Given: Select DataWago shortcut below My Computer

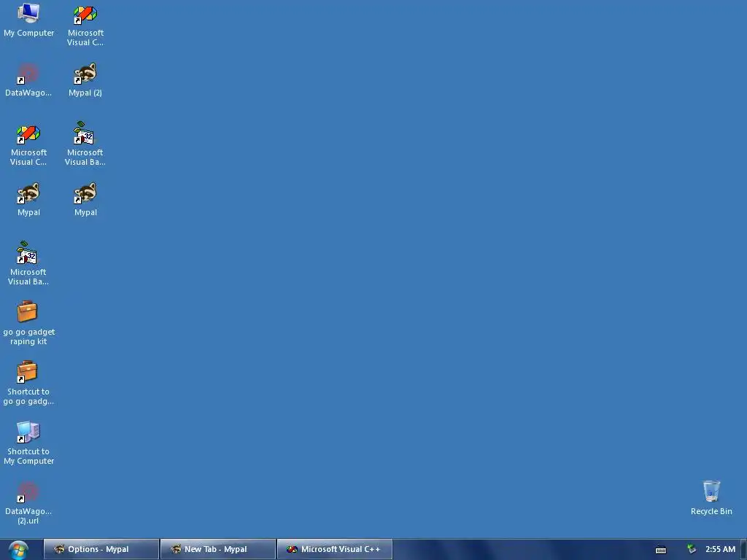Looking at the screenshot, I should click(x=28, y=80).
